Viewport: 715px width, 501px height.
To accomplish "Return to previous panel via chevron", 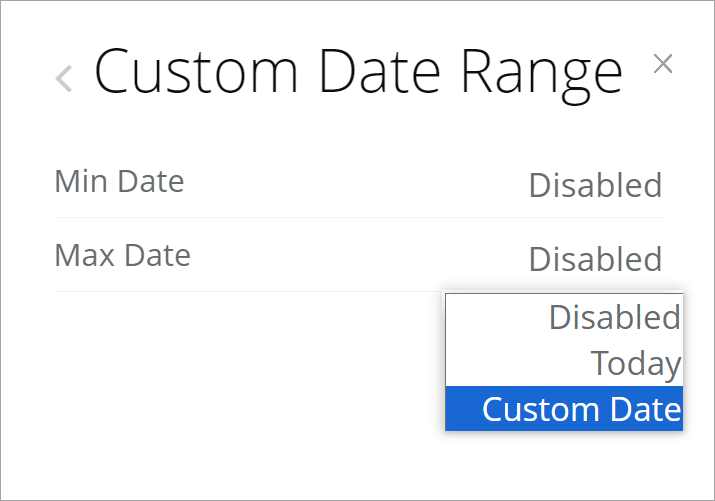I will click(64, 78).
